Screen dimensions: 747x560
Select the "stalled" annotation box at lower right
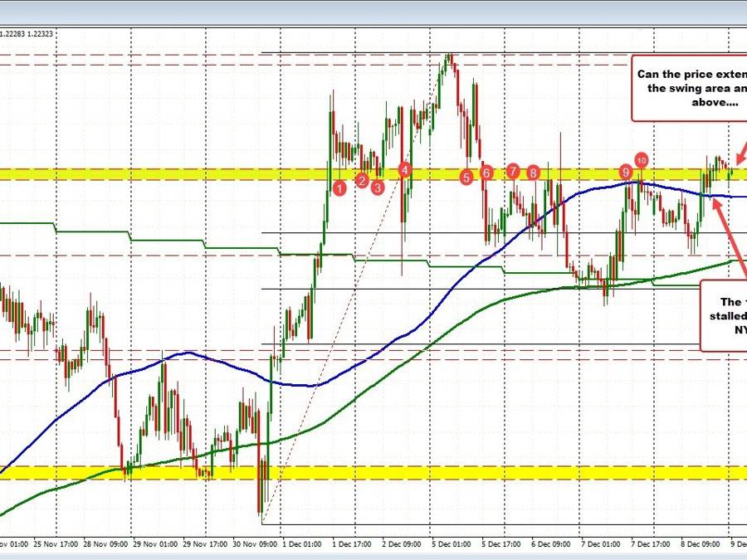[723, 315]
